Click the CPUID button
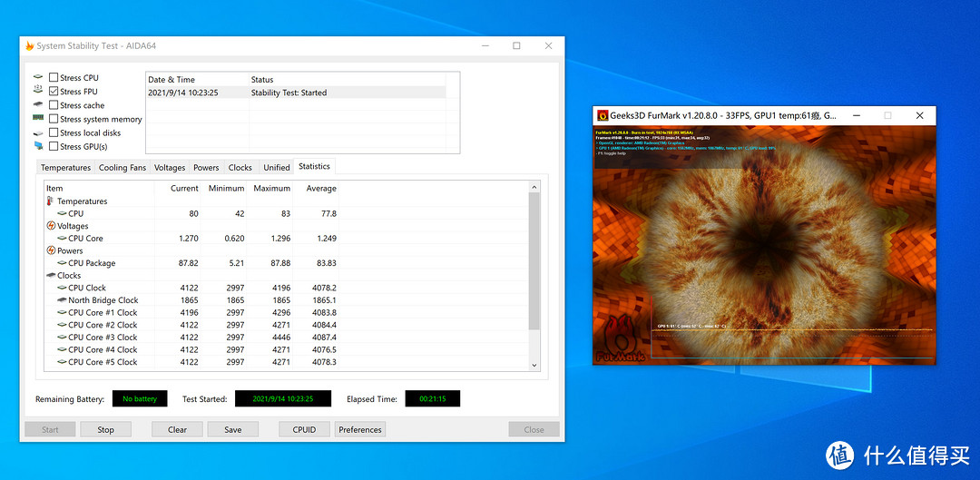The height and width of the screenshot is (480, 980). [x=304, y=430]
